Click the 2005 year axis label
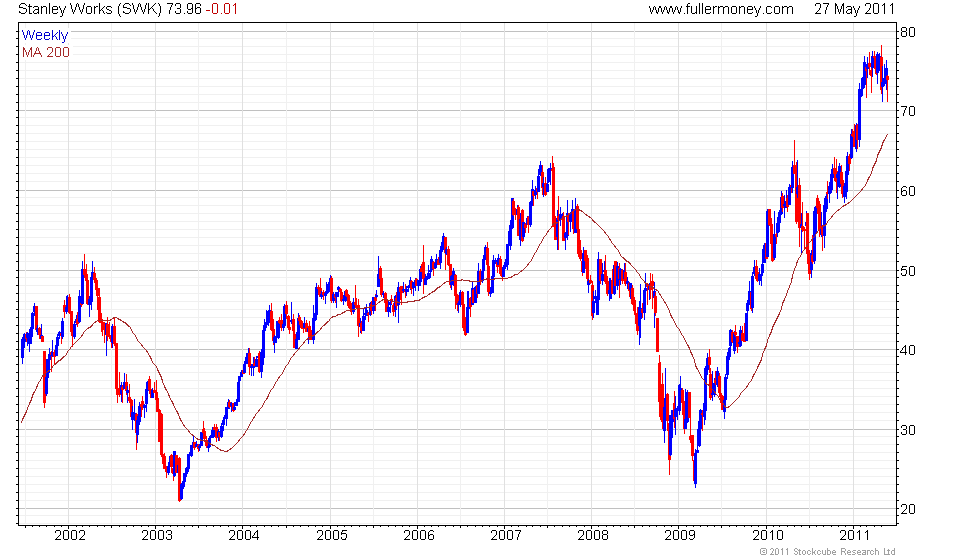The height and width of the screenshot is (560, 980). (x=331, y=536)
